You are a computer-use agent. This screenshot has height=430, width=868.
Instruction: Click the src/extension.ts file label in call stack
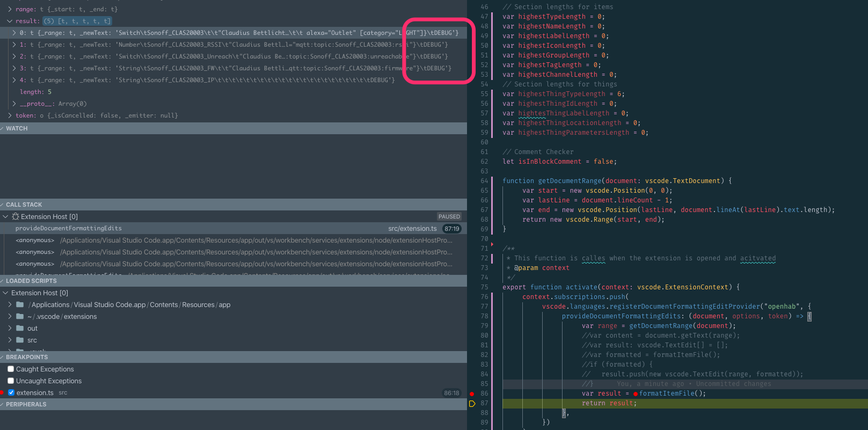412,228
